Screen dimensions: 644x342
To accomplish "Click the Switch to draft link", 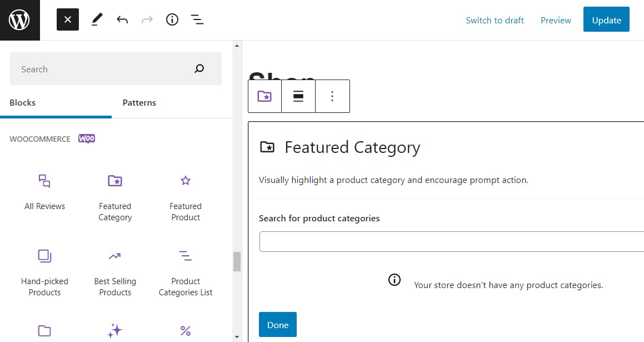I will (x=495, y=19).
